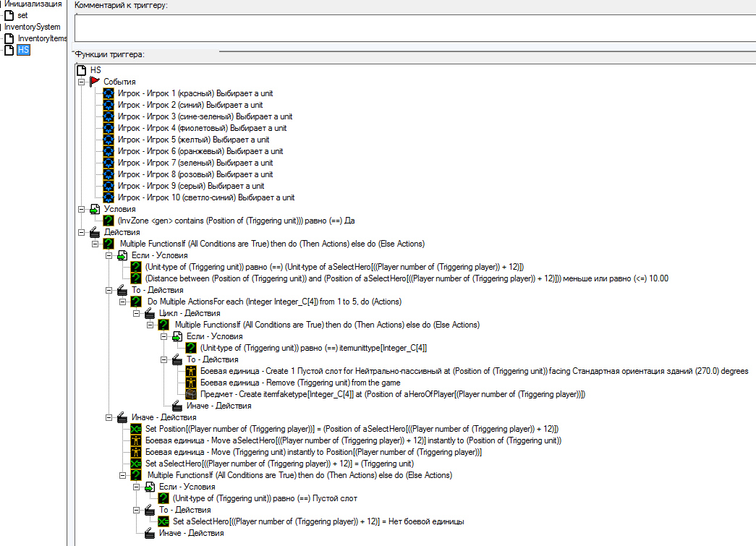Collapse the Do Multiple Actions For each loop
Screen dimensions: 756x546
[x=122, y=302]
